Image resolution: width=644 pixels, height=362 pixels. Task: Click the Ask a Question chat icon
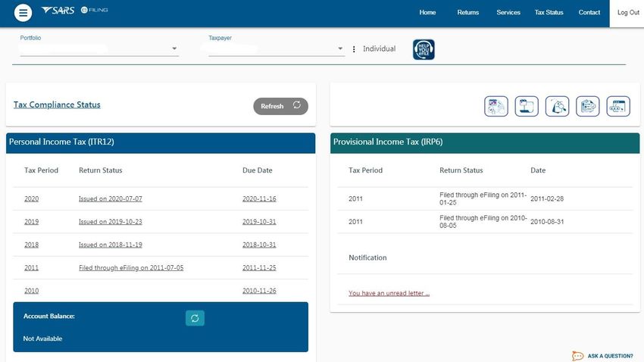[x=578, y=355]
